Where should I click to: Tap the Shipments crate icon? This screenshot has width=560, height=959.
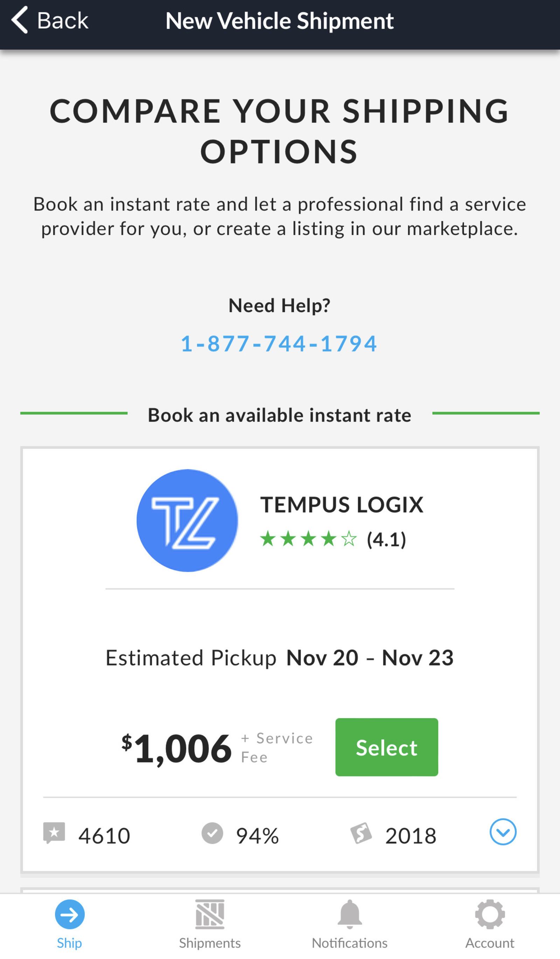pos(210,914)
